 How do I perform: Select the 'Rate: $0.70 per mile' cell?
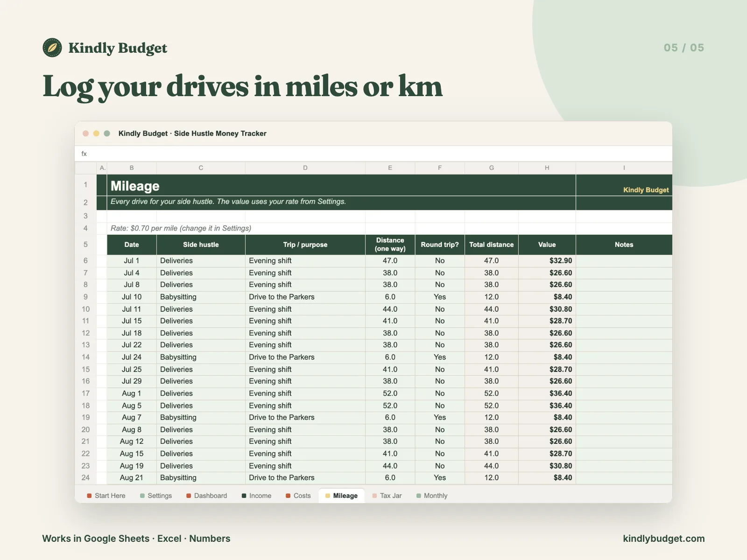pyautogui.click(x=181, y=228)
